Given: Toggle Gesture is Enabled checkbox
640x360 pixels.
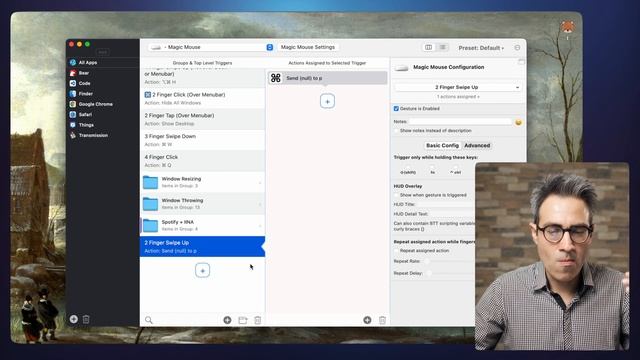Looking at the screenshot, I should coord(396,109).
